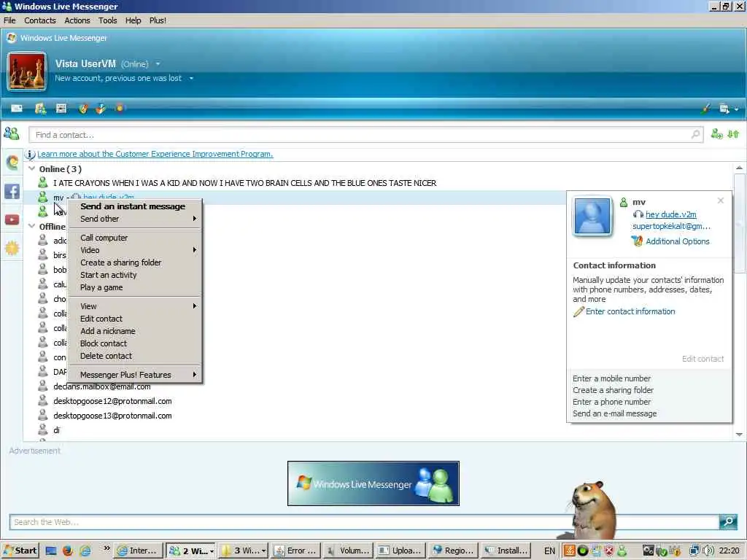Open the Actions menu

(77, 20)
